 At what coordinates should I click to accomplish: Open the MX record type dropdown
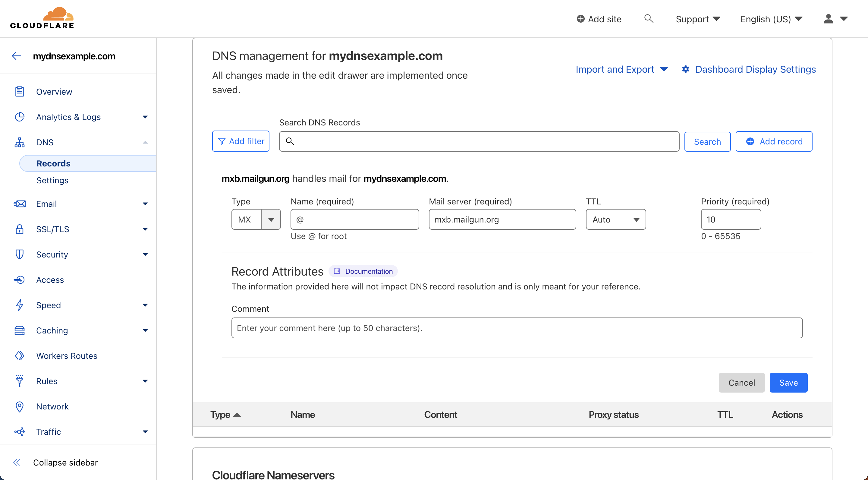click(x=271, y=219)
